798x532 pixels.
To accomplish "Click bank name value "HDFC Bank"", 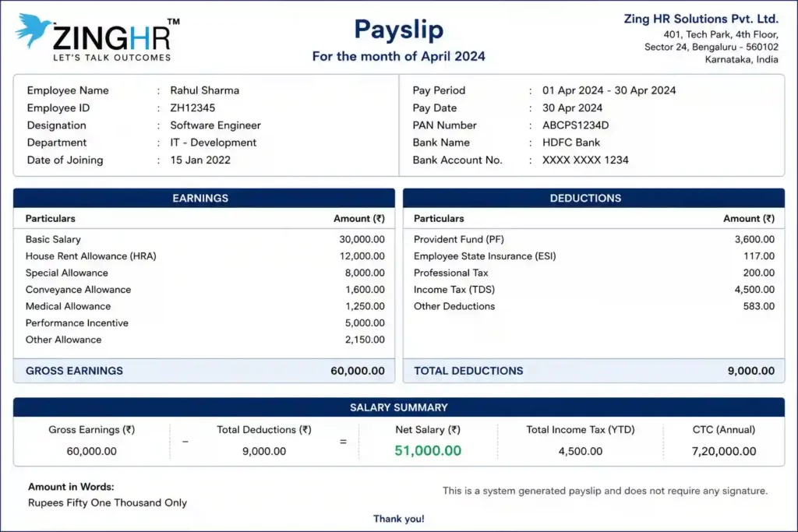I will click(571, 143).
